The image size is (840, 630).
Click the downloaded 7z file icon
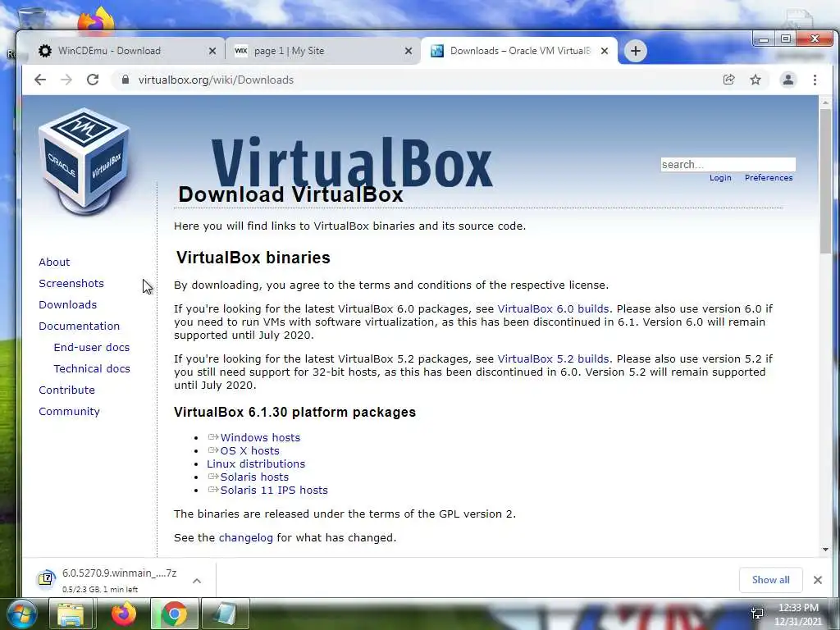point(46,579)
